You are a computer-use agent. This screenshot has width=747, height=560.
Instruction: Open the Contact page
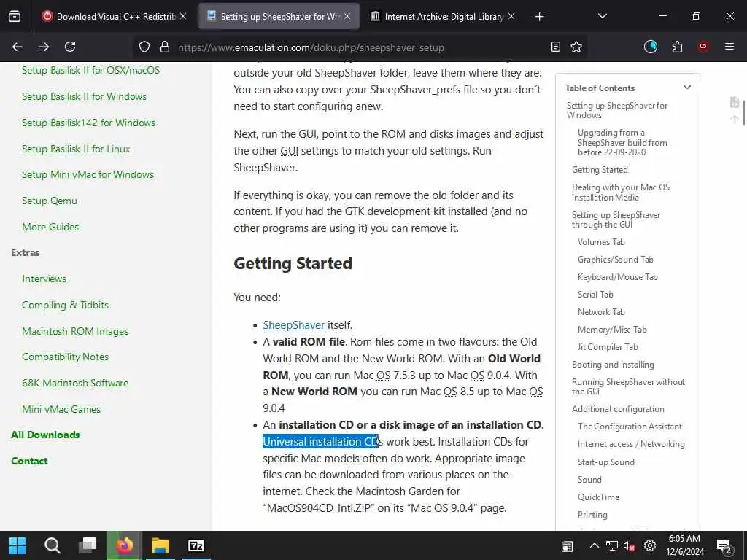29,461
